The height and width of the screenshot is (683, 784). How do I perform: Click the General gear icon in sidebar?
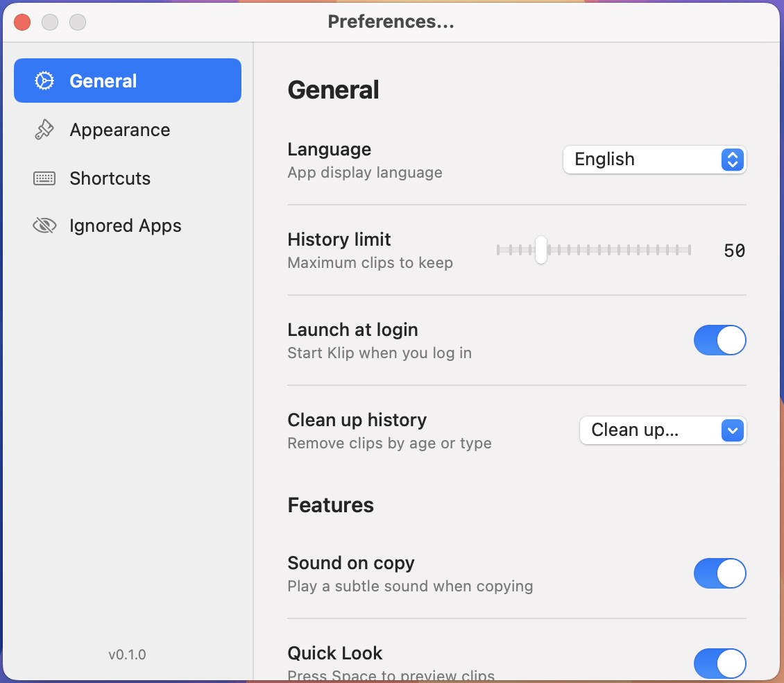[x=44, y=81]
